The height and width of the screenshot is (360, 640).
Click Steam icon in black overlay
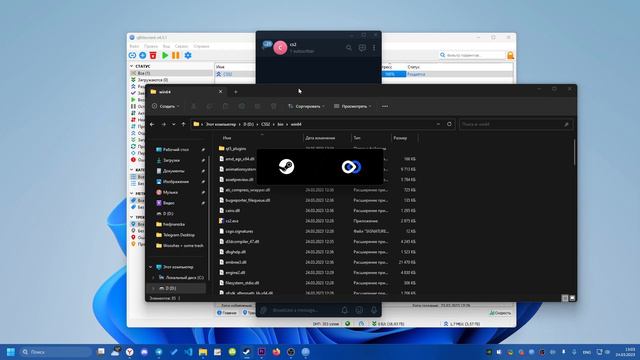[287, 167]
